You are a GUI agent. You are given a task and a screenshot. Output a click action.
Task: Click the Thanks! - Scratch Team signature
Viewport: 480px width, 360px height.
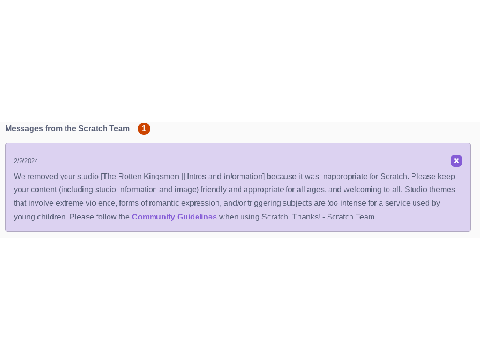(333, 217)
